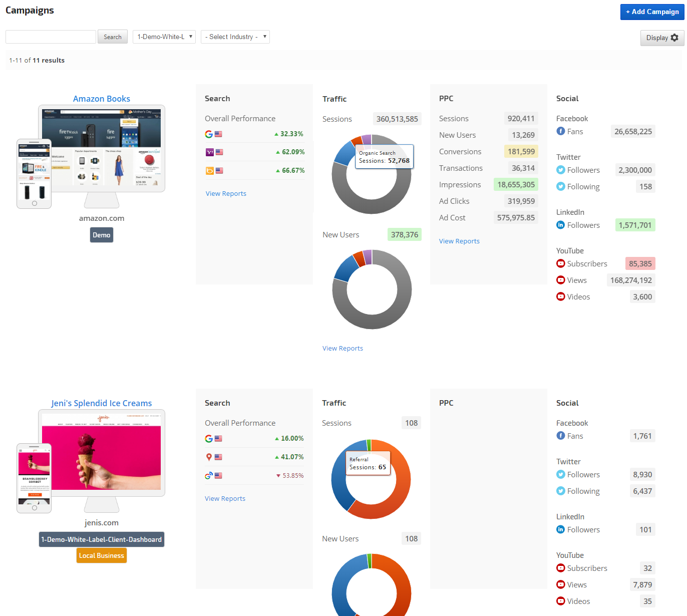Select the Local Business tag under jenis.com

[x=102, y=555]
